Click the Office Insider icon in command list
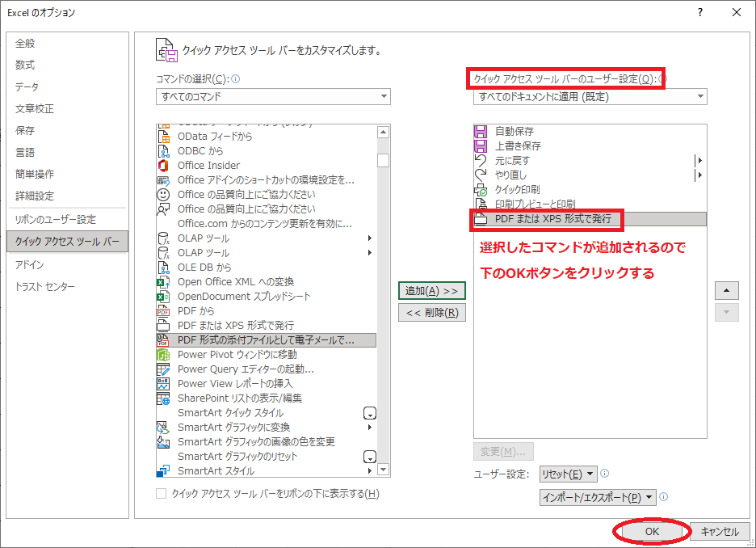 (163, 166)
